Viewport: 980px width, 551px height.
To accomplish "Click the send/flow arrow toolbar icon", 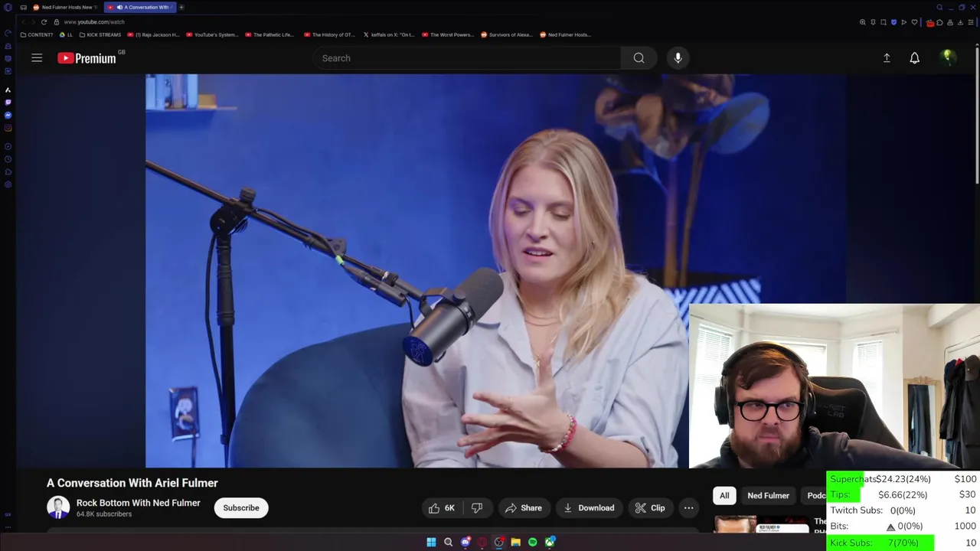I will click(x=904, y=22).
